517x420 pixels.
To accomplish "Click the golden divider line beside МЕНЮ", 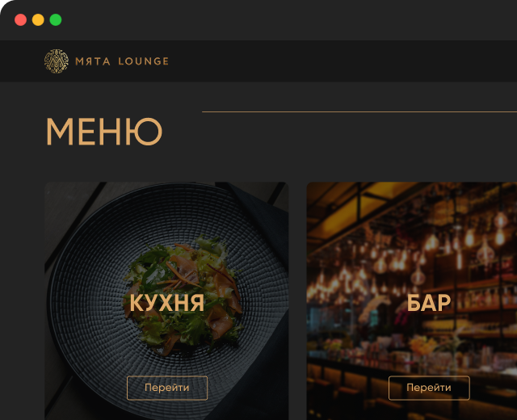I will [x=359, y=111].
